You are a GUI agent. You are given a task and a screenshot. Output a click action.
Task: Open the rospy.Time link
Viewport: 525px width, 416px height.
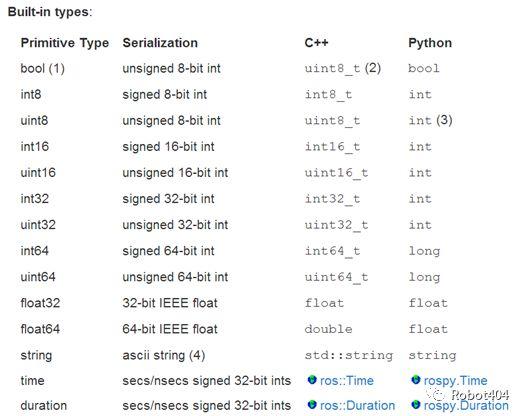[455, 380]
